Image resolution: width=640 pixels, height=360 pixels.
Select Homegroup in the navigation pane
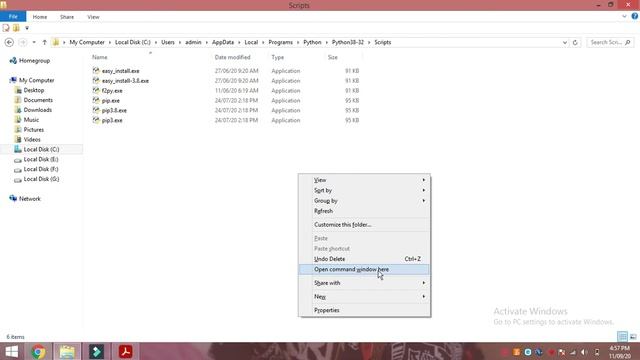(x=34, y=60)
